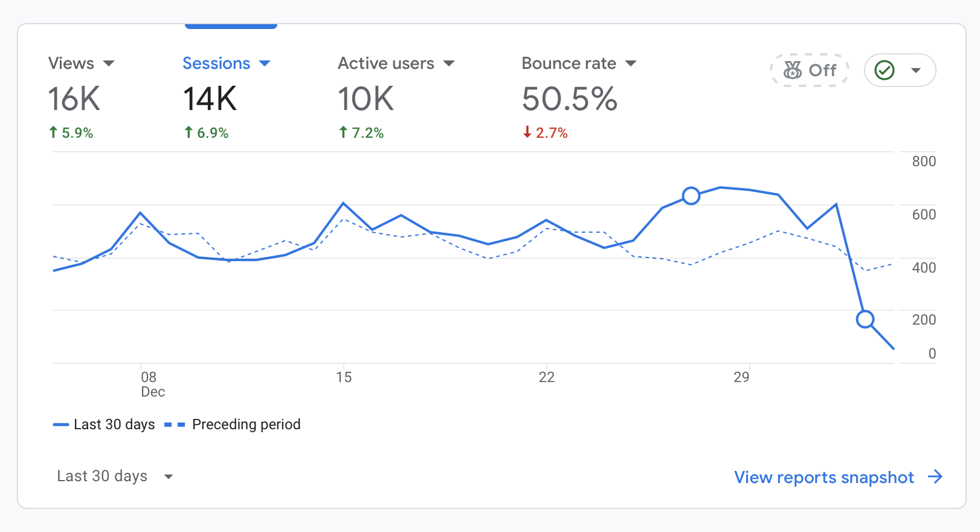Click the highlighted data point near peak
The width and height of the screenshot is (980, 532).
click(x=691, y=196)
